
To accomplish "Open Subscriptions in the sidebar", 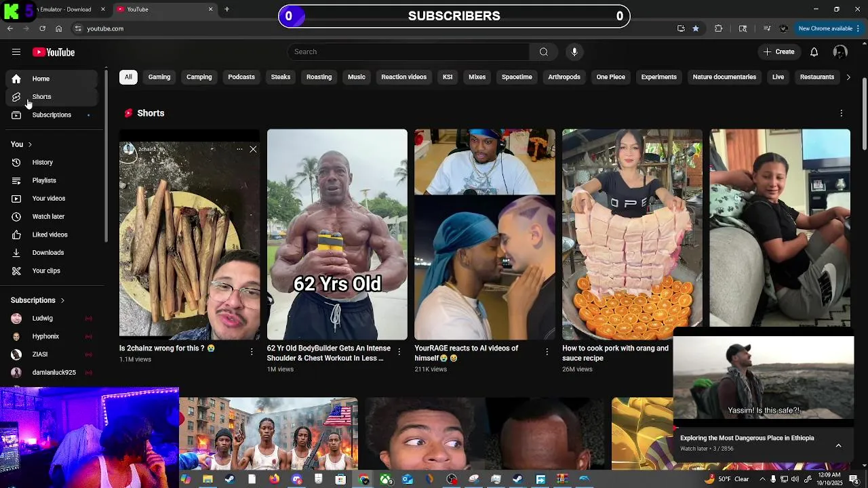I will coord(52,115).
